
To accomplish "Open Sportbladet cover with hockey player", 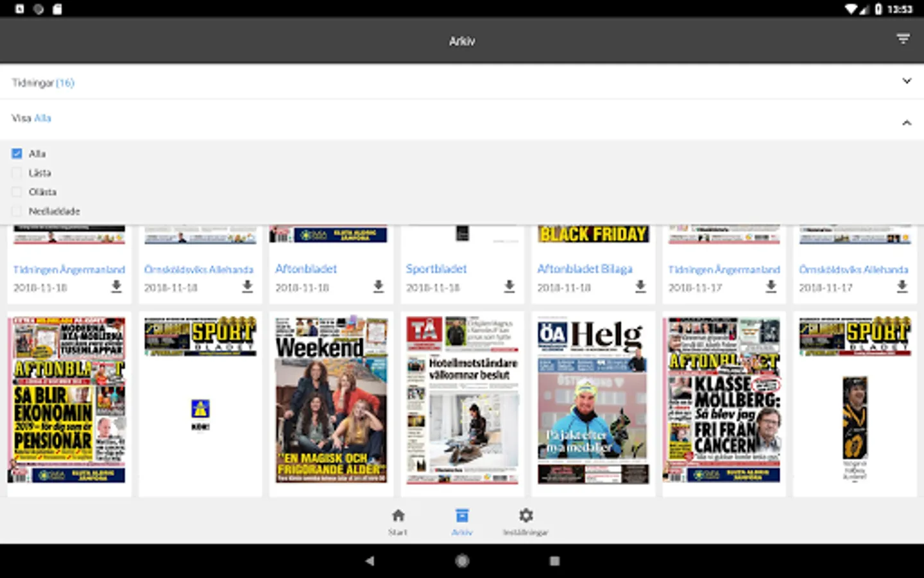I will click(855, 399).
